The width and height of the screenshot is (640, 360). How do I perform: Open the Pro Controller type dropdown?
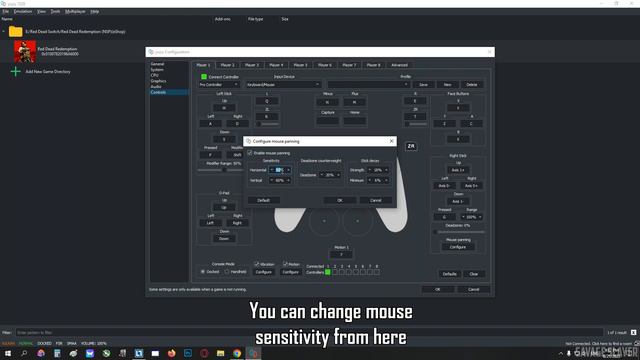point(219,84)
